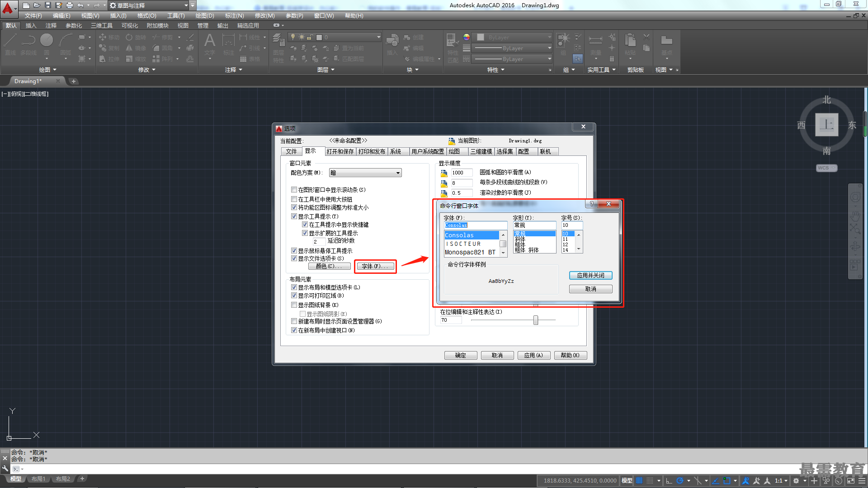Image resolution: width=868 pixels, height=488 pixels.
Task: Click the Save disk icon in quick access toolbar
Action: pyautogui.click(x=48, y=5)
